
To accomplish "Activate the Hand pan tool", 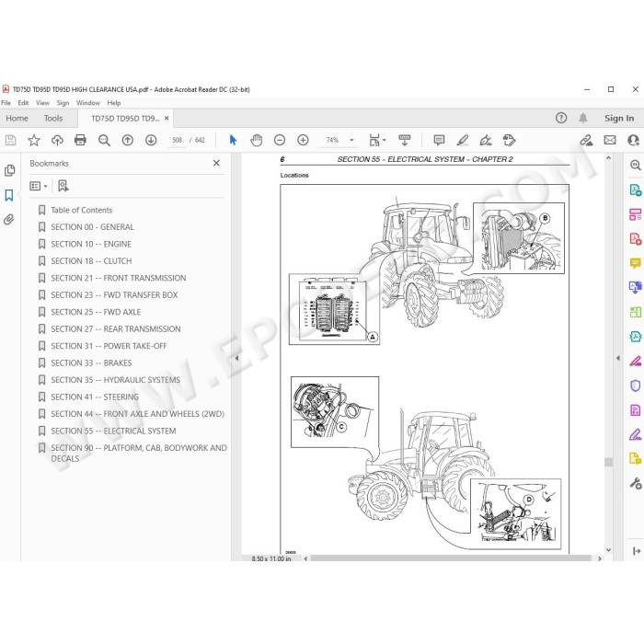I will click(257, 141).
